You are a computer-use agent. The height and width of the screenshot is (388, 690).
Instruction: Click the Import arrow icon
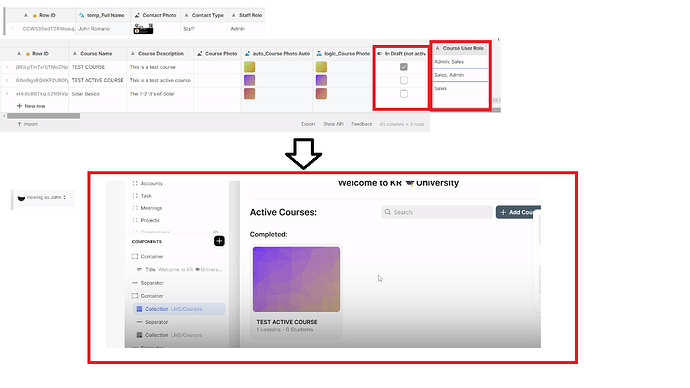click(19, 124)
